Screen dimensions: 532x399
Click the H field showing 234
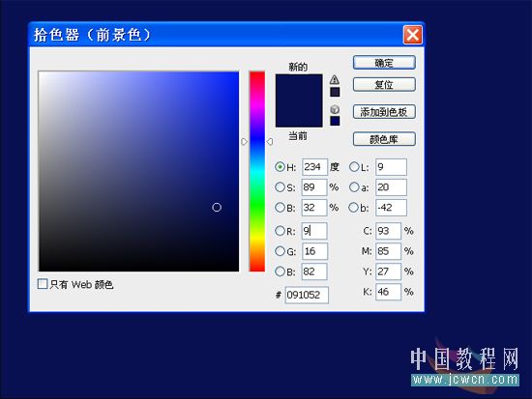(x=314, y=167)
